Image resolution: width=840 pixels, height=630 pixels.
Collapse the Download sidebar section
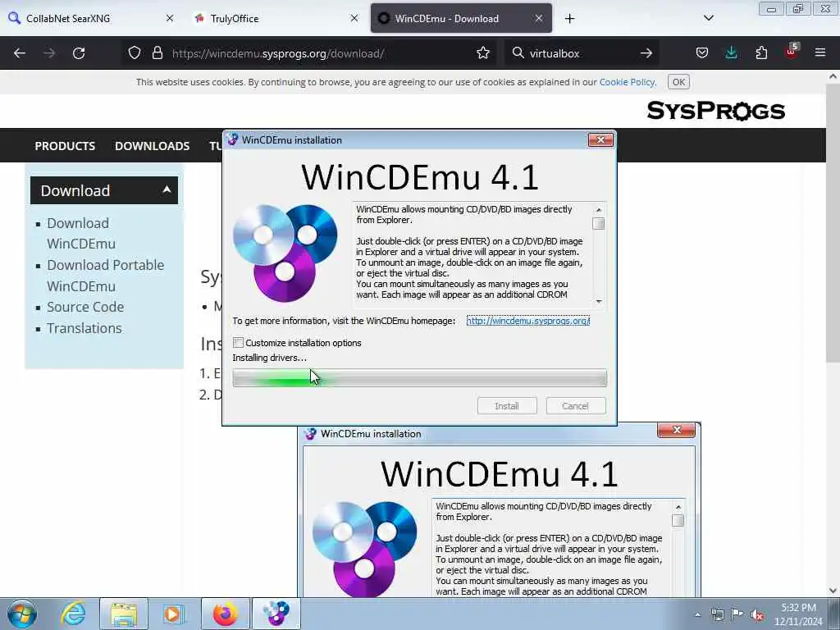(167, 189)
